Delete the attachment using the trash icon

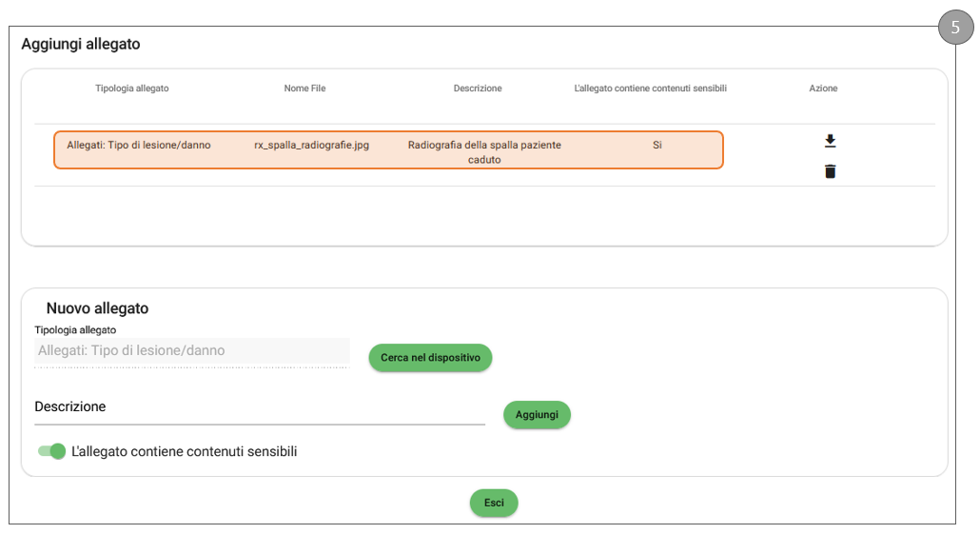point(830,172)
